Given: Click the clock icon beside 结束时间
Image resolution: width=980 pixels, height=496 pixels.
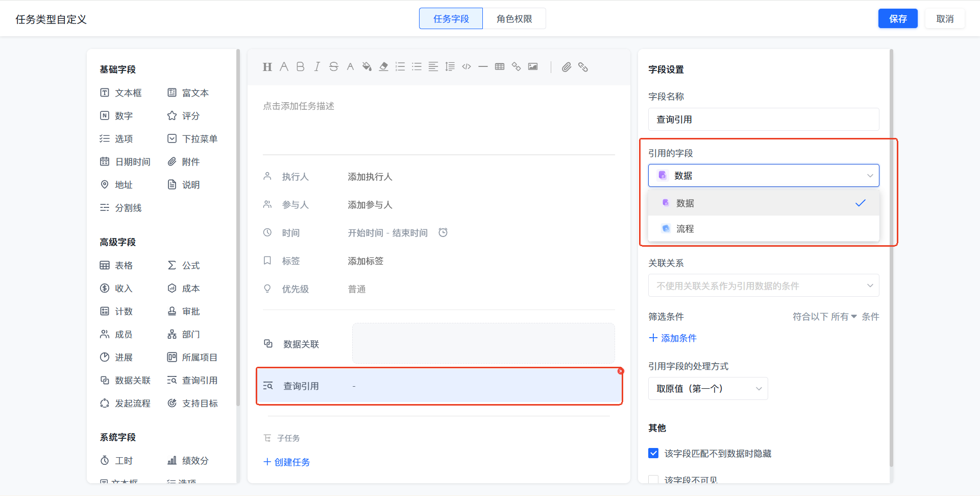Looking at the screenshot, I should click(x=443, y=232).
